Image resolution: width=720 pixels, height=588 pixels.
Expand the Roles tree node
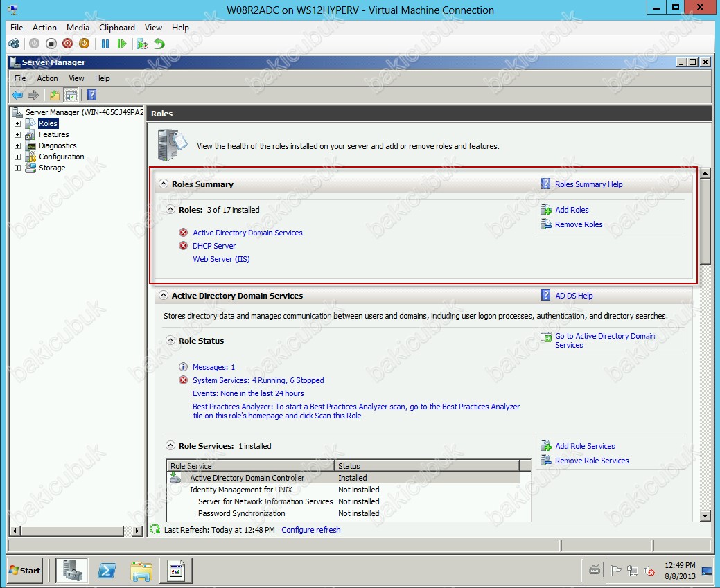tap(17, 123)
